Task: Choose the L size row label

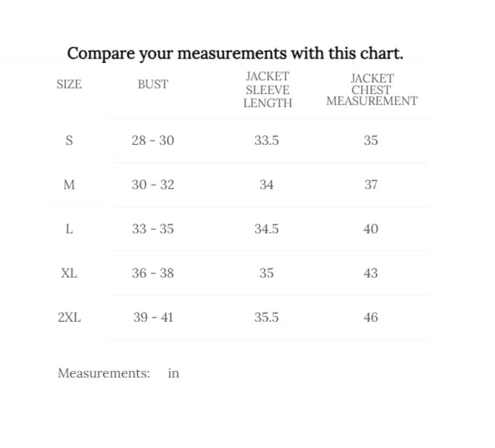Action: coord(69,229)
